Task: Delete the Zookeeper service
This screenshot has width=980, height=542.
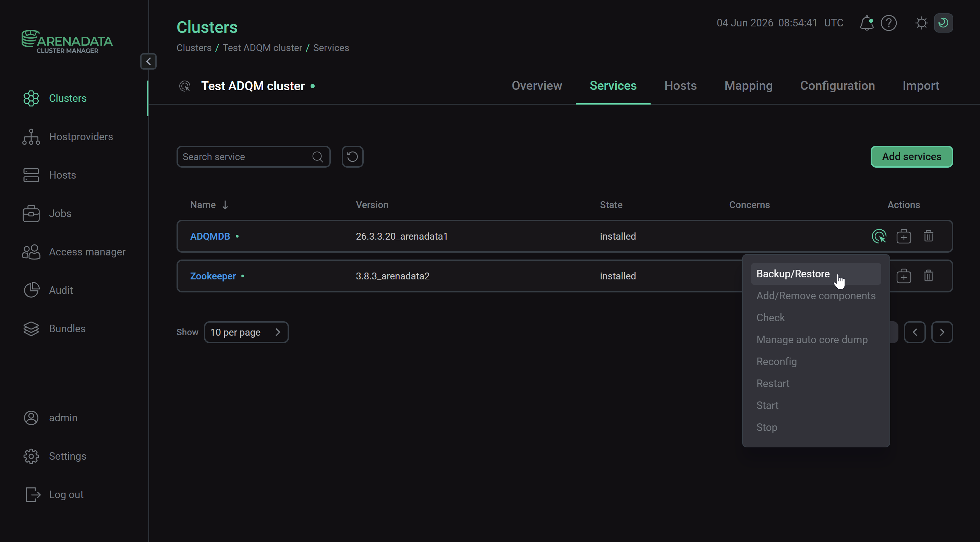Action: (928, 276)
